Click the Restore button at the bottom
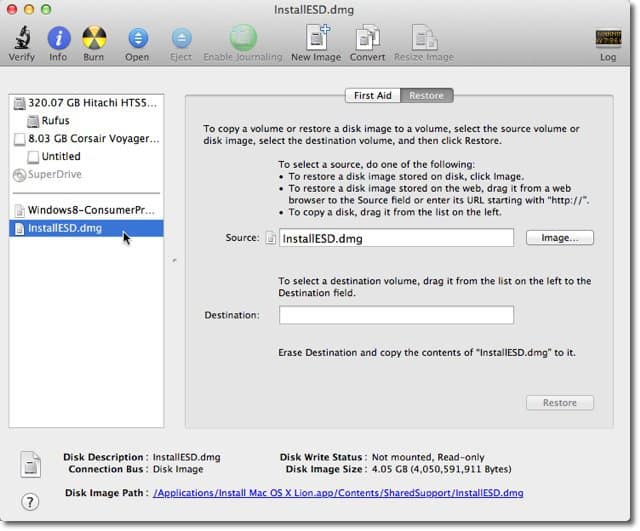 560,403
